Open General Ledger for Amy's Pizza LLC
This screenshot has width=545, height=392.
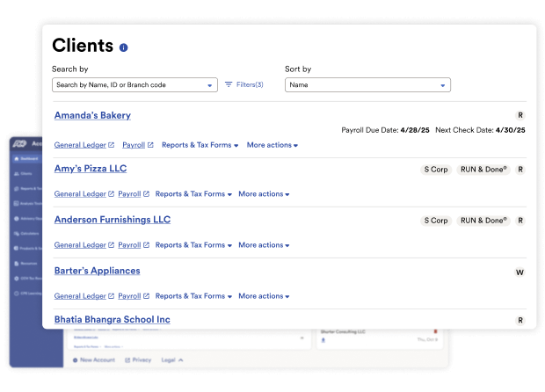coord(84,194)
